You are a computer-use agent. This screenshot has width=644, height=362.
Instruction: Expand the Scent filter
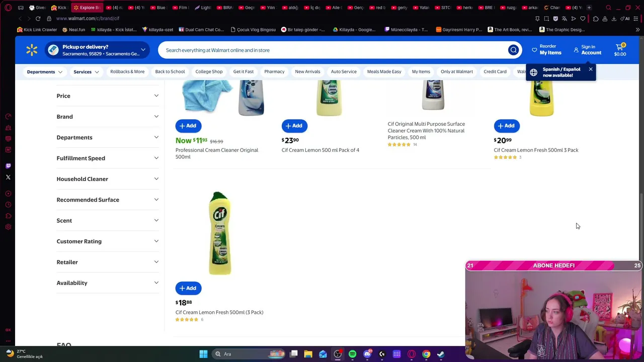[108, 220]
